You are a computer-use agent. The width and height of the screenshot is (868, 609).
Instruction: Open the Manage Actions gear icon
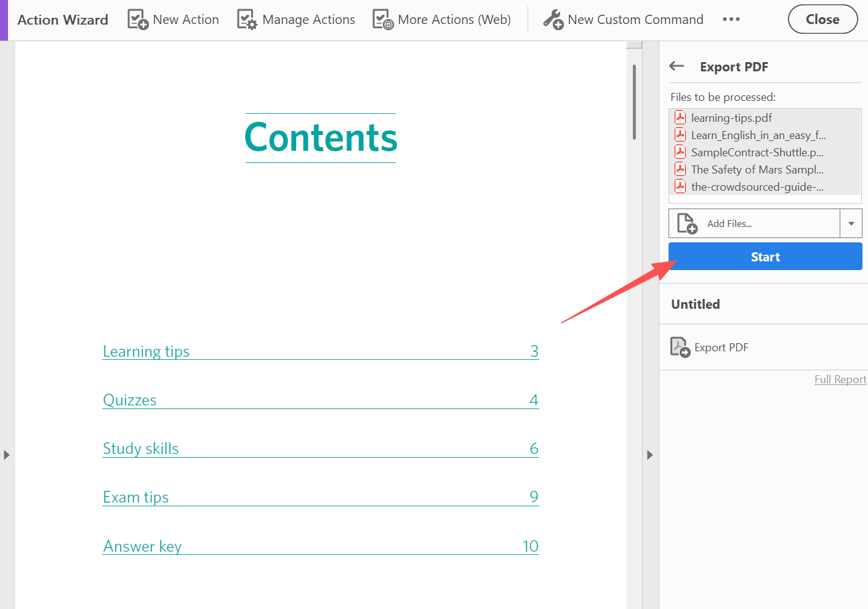247,20
